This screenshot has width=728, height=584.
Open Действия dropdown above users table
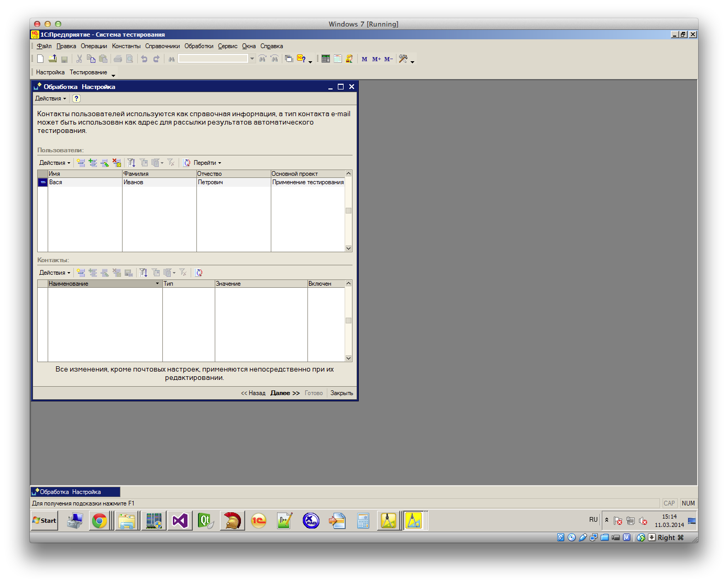54,163
